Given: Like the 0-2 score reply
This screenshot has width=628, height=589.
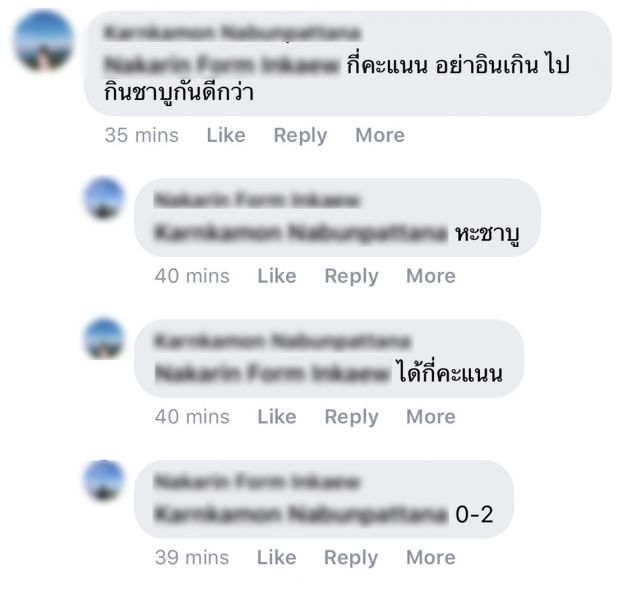Looking at the screenshot, I should tap(276, 557).
